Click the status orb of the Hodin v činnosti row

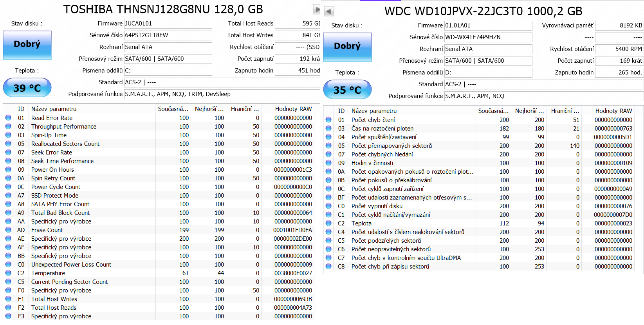click(x=328, y=163)
